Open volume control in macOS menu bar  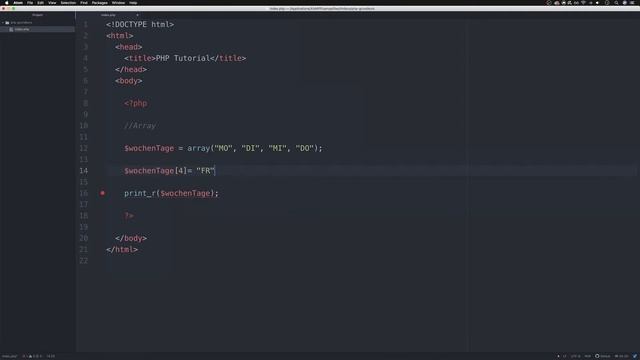point(598,3)
